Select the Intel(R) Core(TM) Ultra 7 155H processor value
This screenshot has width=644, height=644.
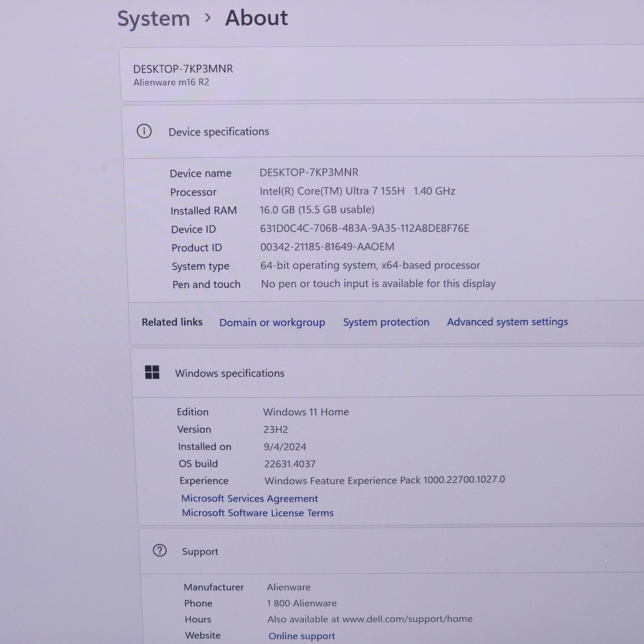click(357, 191)
